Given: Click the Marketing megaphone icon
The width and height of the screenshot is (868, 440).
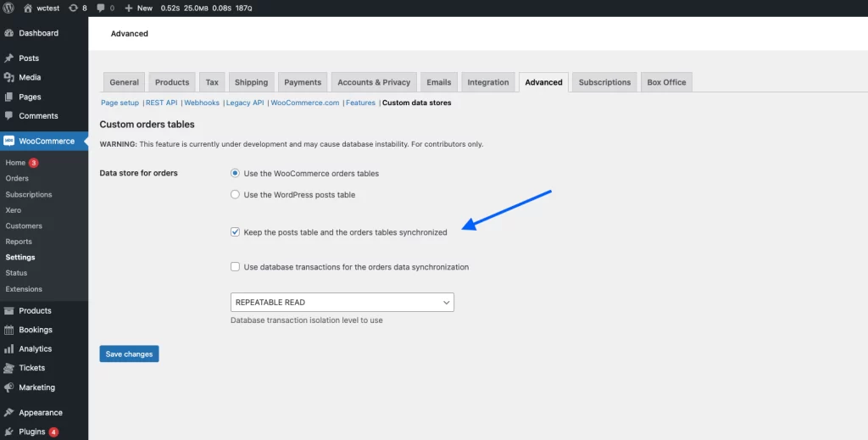Looking at the screenshot, I should (9, 387).
